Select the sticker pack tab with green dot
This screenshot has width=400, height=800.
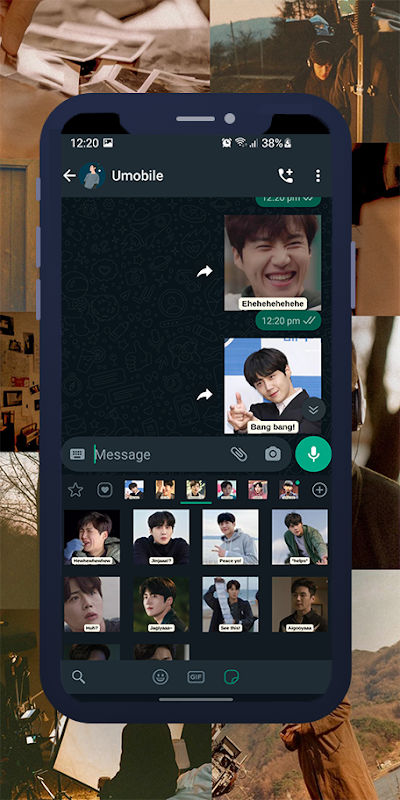pos(289,490)
